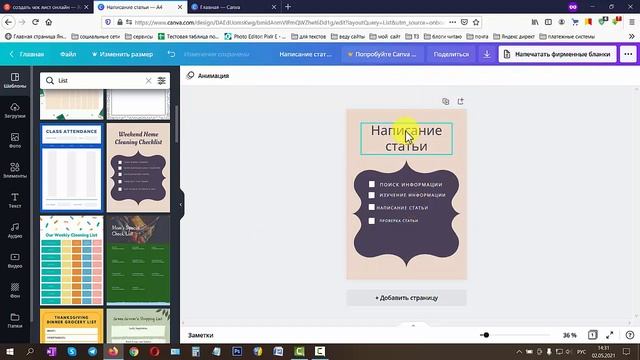The height and width of the screenshot is (360, 640).
Task: Open the Папки (Folders) sidebar panel
Action: point(15,320)
